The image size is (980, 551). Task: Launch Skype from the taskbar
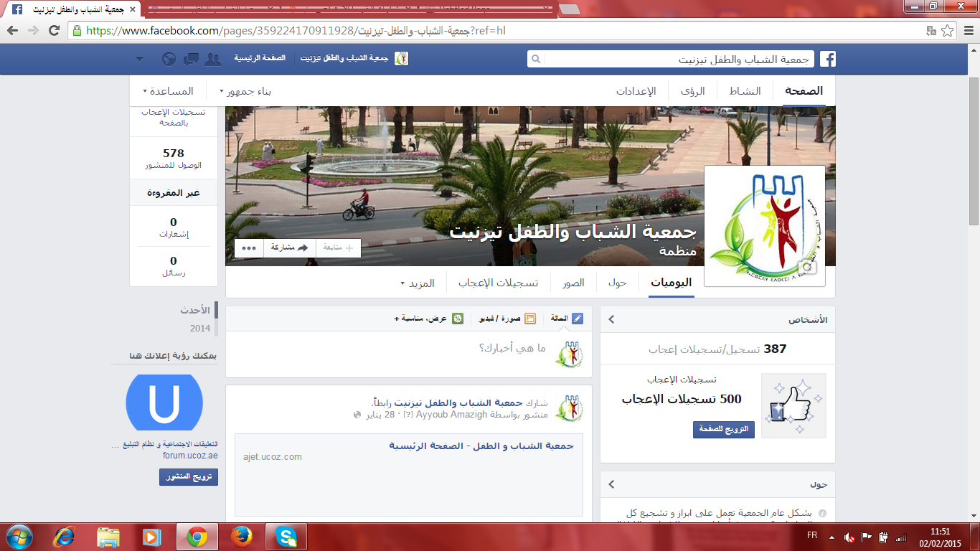click(286, 537)
